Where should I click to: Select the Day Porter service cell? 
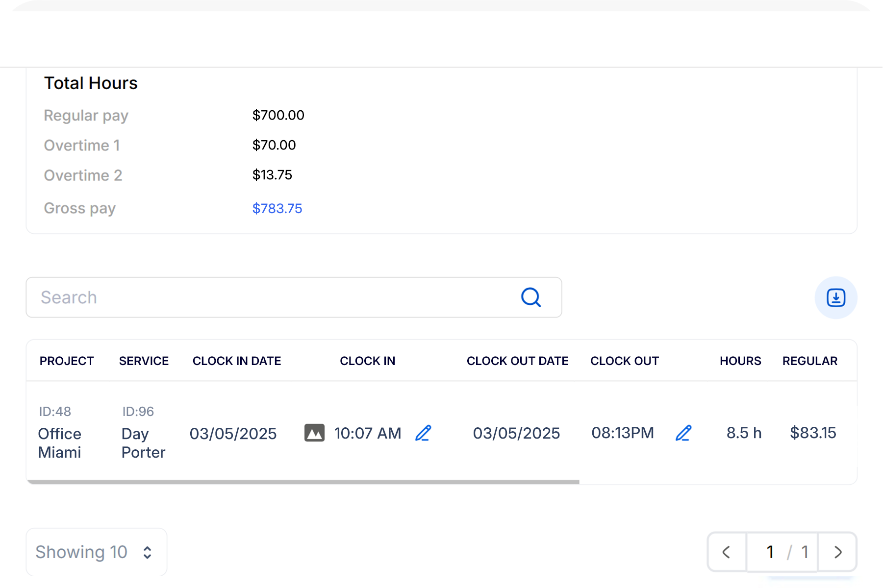pyautogui.click(x=143, y=443)
